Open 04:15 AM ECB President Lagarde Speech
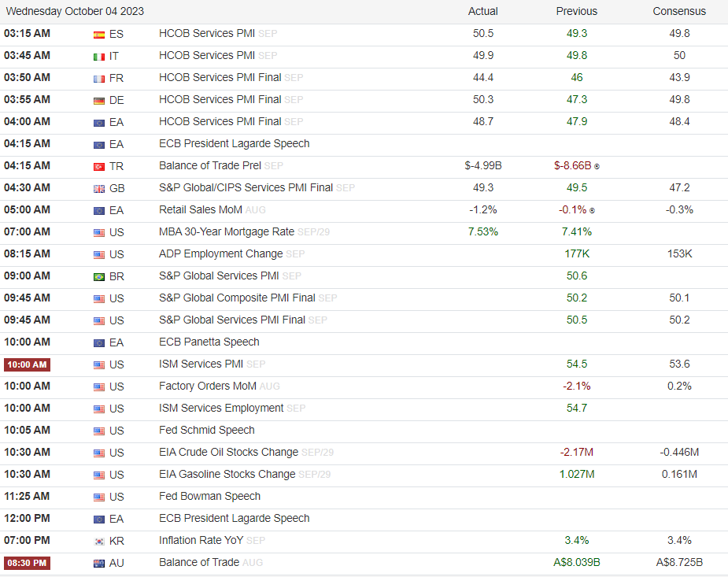Viewport: 728px width, 577px height. tap(234, 143)
